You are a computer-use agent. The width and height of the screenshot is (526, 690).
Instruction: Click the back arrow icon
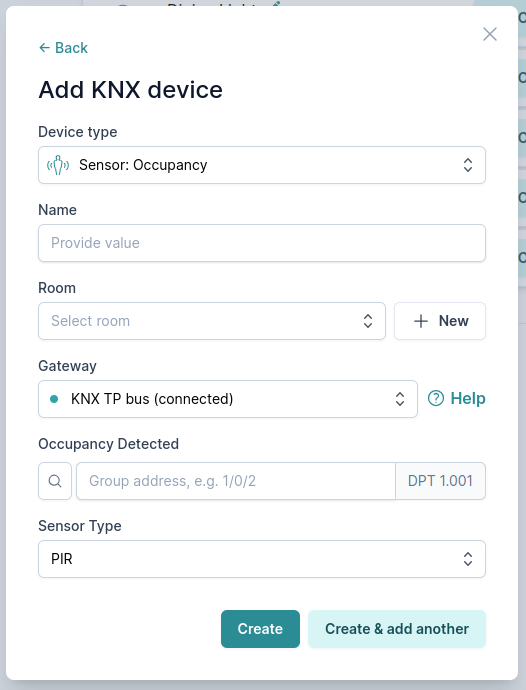[44, 48]
